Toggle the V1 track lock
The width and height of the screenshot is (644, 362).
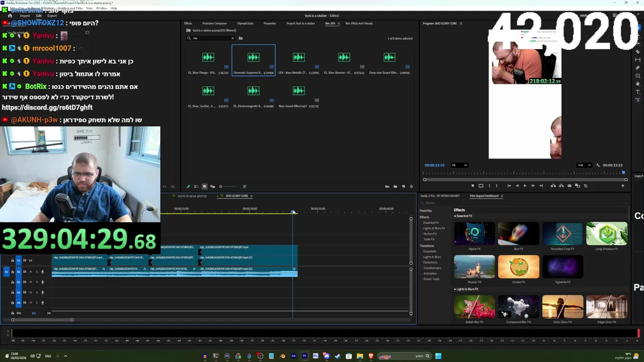(x=13, y=260)
